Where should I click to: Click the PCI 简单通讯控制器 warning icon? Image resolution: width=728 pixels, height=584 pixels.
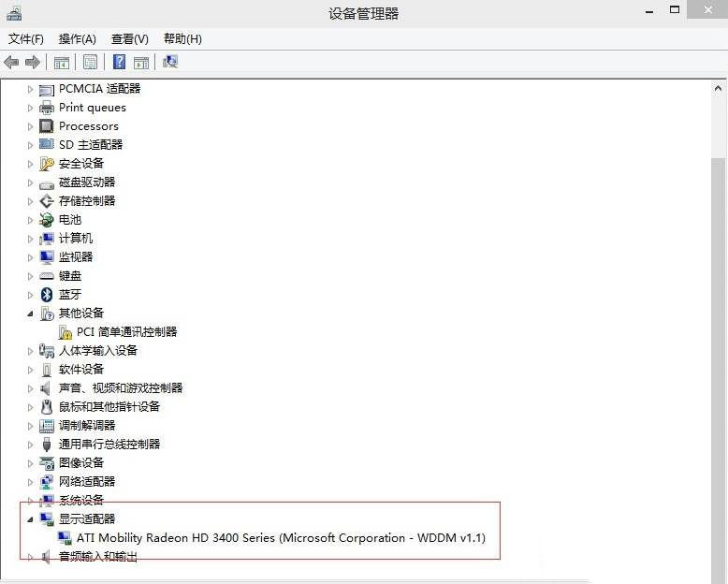coord(66,332)
